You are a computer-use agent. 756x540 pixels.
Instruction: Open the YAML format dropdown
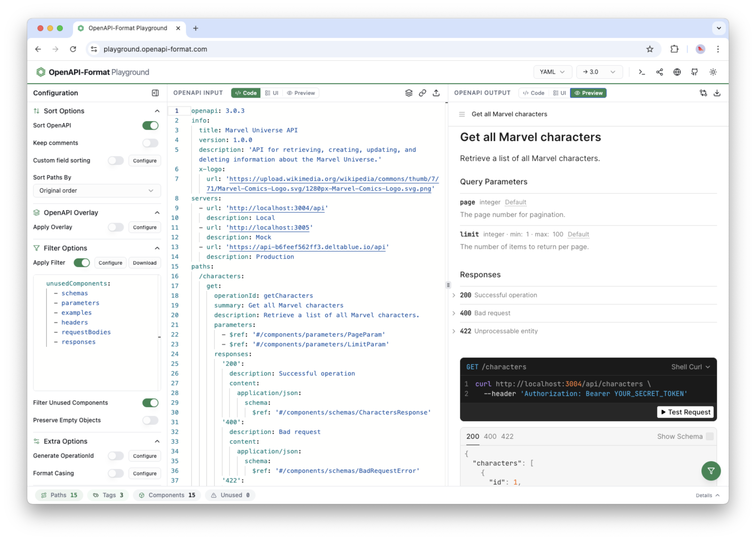552,72
